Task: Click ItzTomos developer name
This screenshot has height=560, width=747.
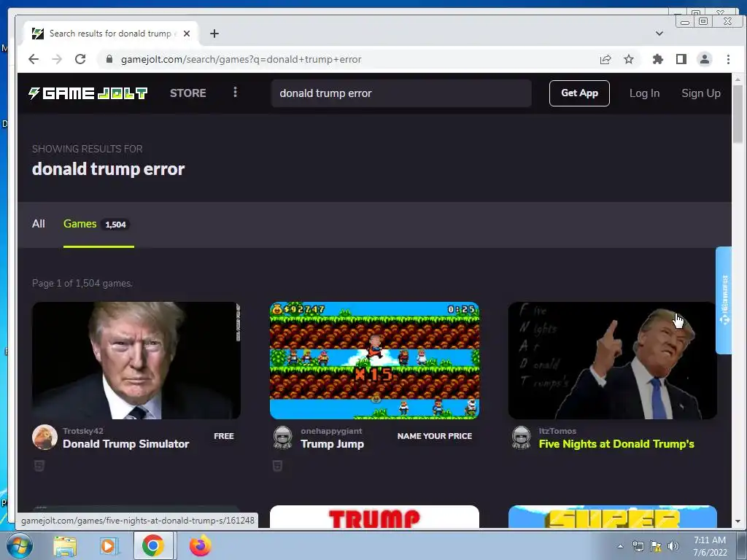Action: [557, 431]
